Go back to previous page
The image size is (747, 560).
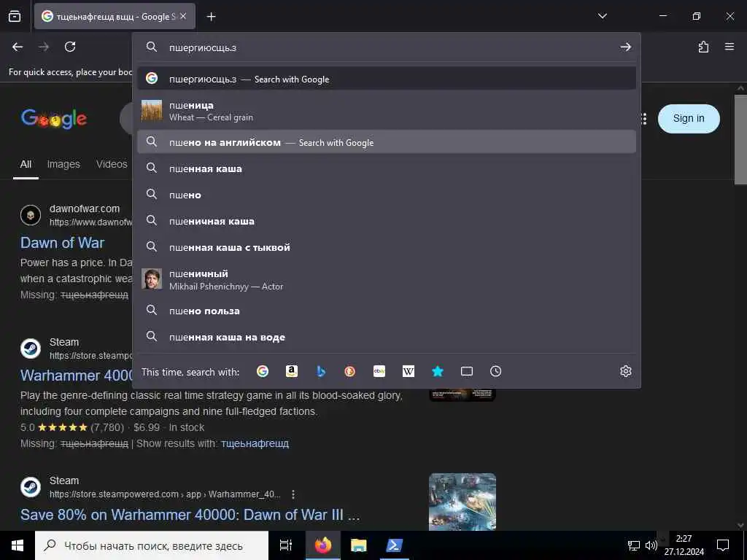[18, 47]
